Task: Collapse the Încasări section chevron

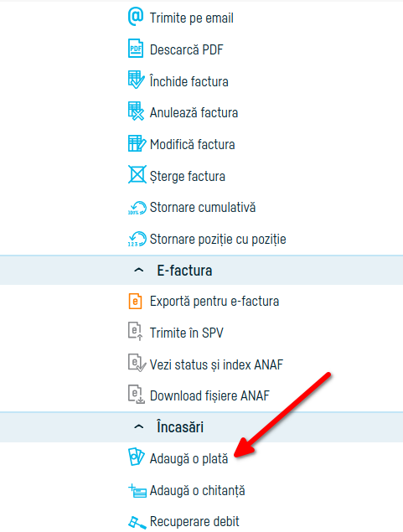Action: coord(139,426)
